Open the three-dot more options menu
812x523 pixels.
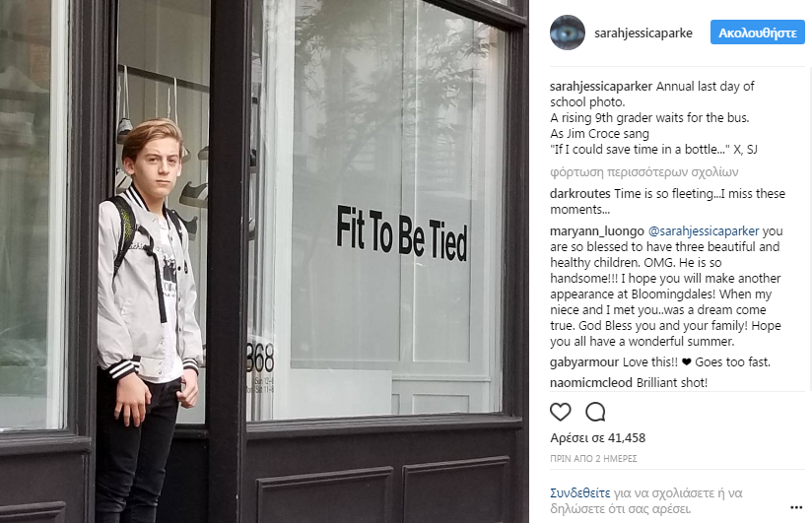tap(796, 507)
